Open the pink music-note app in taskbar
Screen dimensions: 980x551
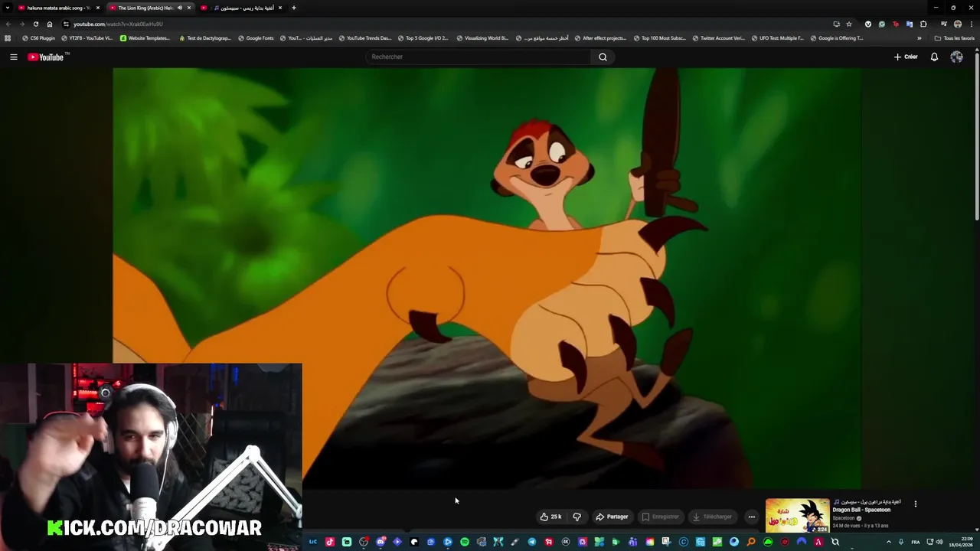pos(330,542)
